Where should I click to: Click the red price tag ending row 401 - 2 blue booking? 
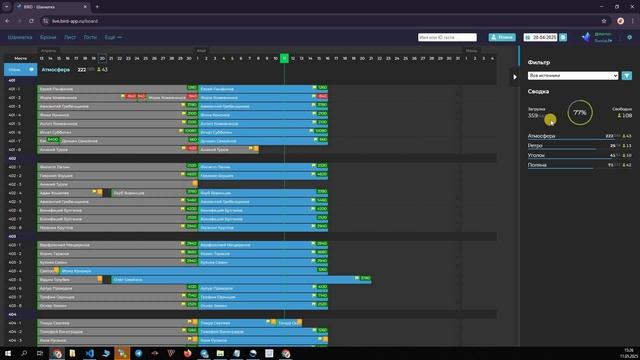pos(322,96)
